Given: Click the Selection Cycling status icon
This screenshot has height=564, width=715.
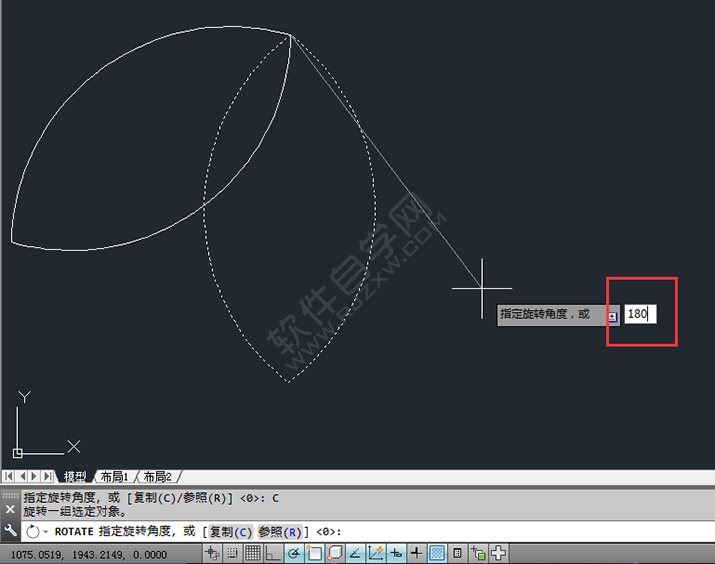Looking at the screenshot, I should (x=478, y=554).
